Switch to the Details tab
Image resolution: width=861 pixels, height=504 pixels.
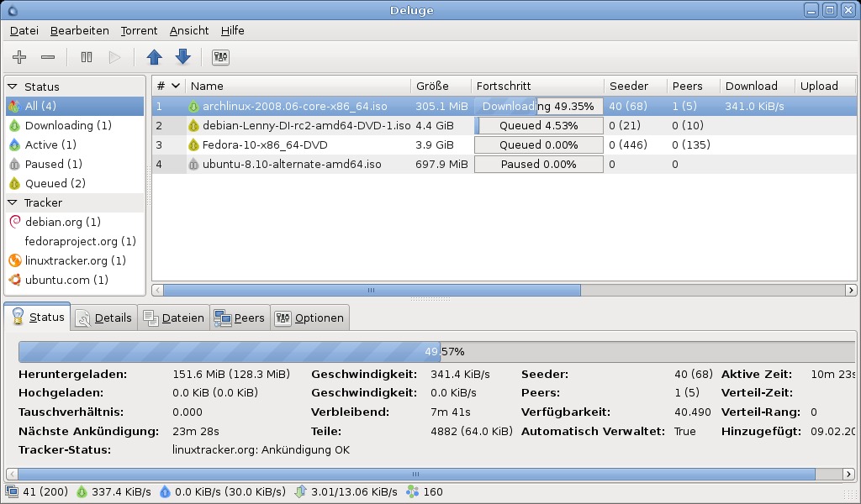tap(103, 318)
